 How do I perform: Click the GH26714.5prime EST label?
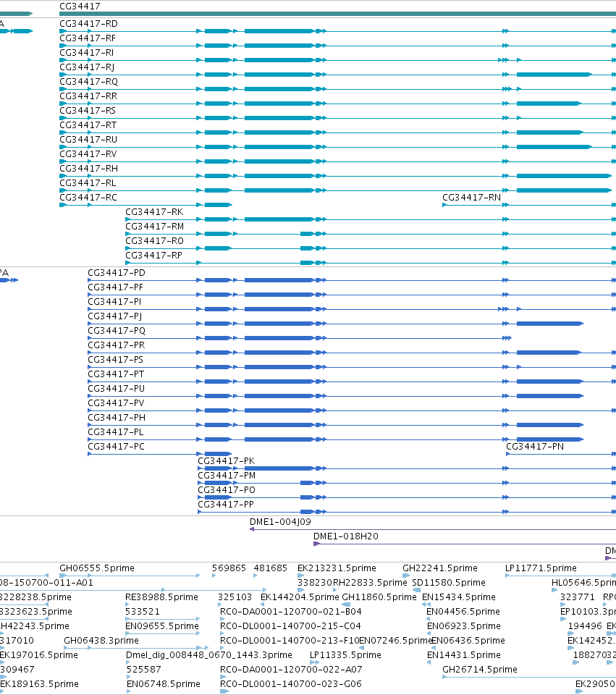pos(479,670)
